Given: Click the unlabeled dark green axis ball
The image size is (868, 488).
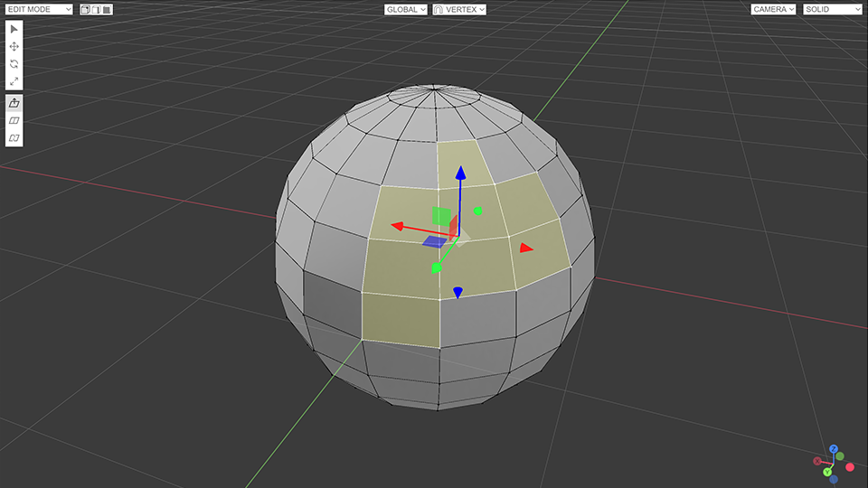Looking at the screenshot, I should [x=840, y=456].
